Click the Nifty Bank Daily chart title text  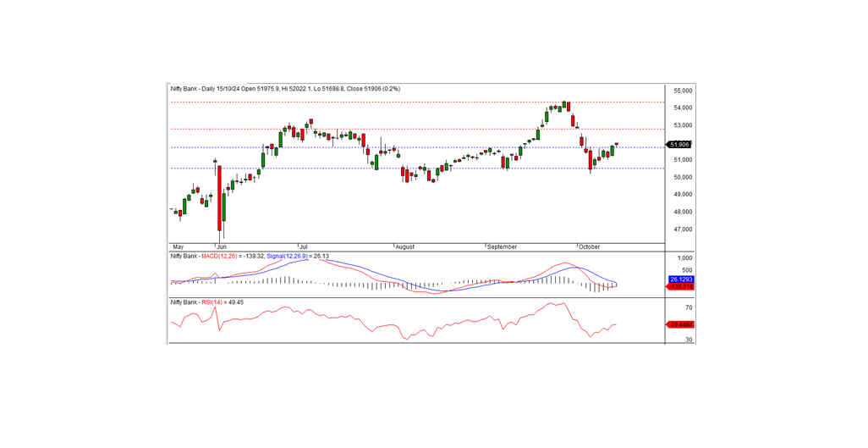click(x=285, y=89)
